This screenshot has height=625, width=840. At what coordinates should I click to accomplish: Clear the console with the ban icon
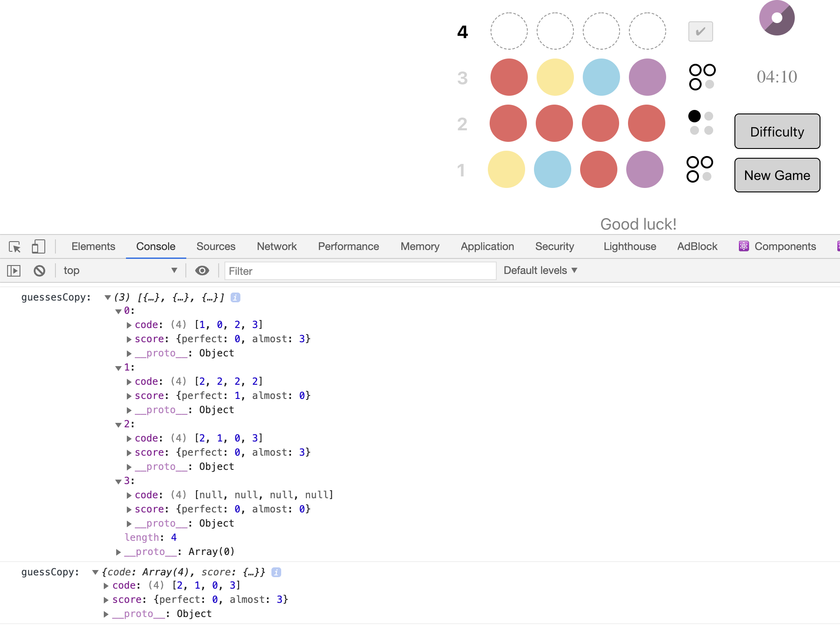39,270
